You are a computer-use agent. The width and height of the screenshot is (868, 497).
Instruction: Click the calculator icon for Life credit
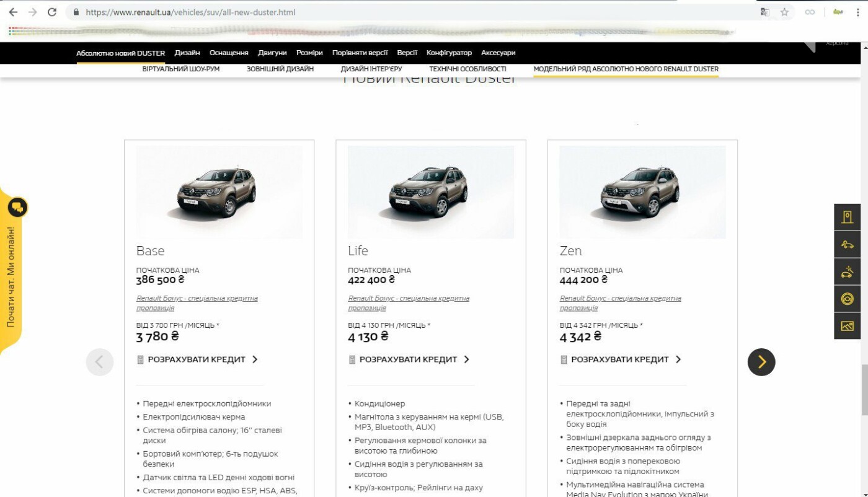tap(352, 359)
